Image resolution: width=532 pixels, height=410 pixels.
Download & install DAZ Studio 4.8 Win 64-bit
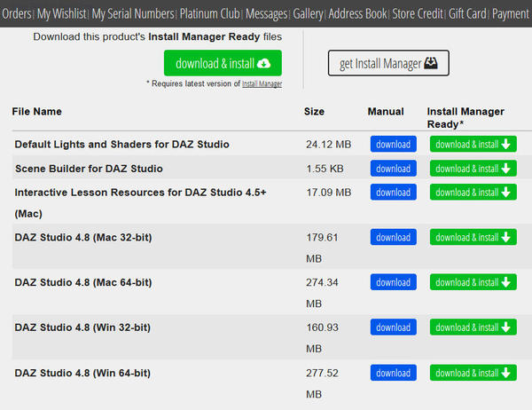473,373
